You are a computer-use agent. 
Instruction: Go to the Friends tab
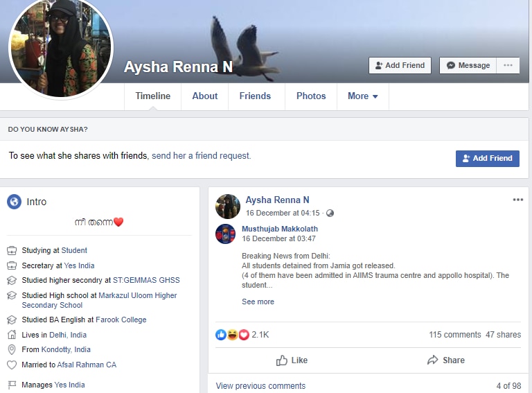[x=255, y=96]
